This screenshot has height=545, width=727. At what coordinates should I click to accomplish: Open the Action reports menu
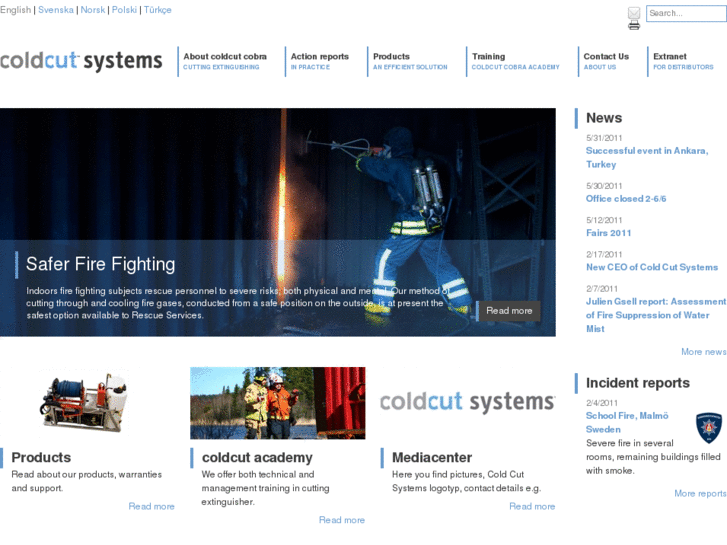pos(319,61)
